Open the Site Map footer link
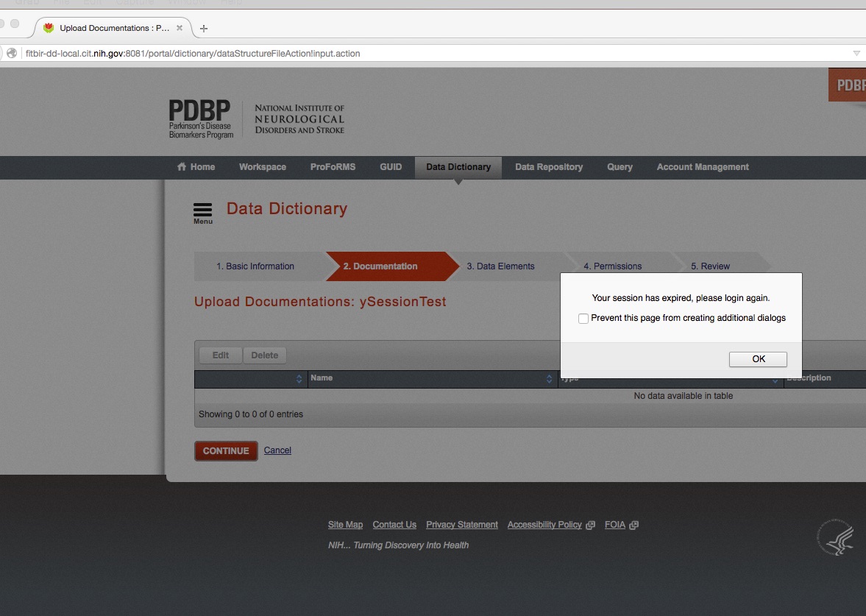This screenshot has width=866, height=616. pyautogui.click(x=345, y=525)
